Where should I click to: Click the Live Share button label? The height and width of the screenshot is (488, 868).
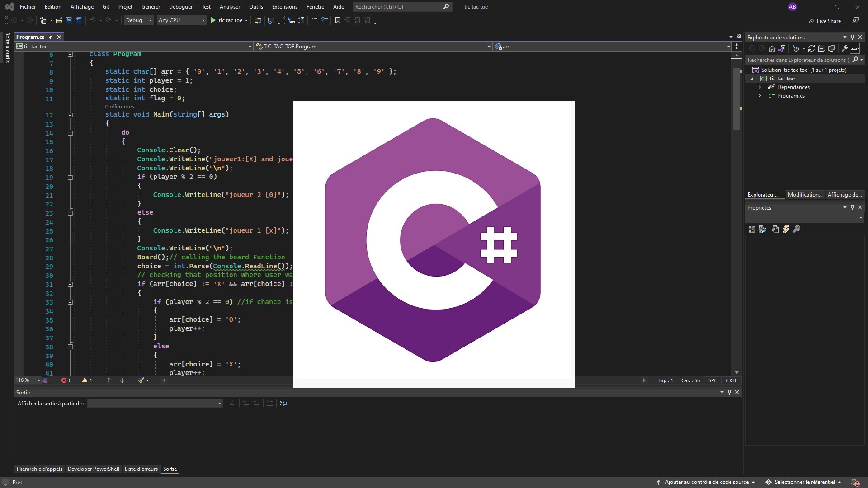pos(829,21)
